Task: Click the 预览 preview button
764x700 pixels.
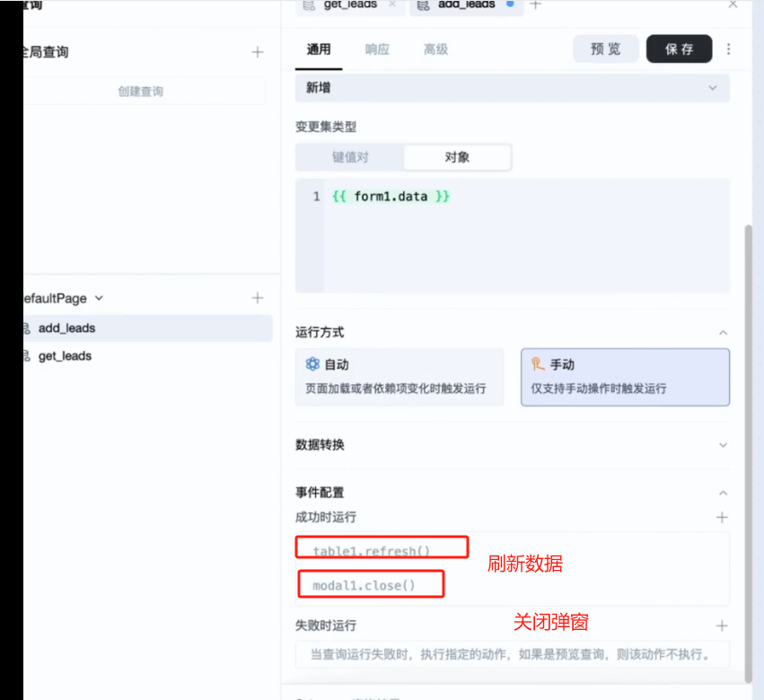Action: click(605, 49)
